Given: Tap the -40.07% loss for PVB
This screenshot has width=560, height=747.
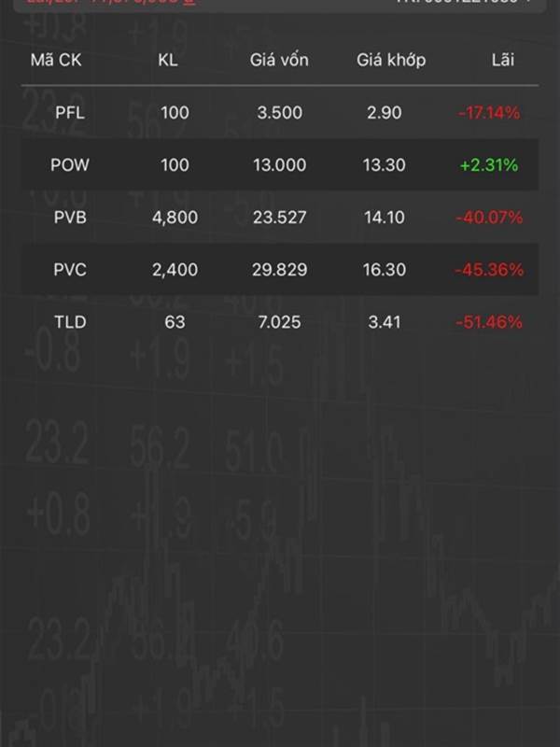Looking at the screenshot, I should coord(489,218).
